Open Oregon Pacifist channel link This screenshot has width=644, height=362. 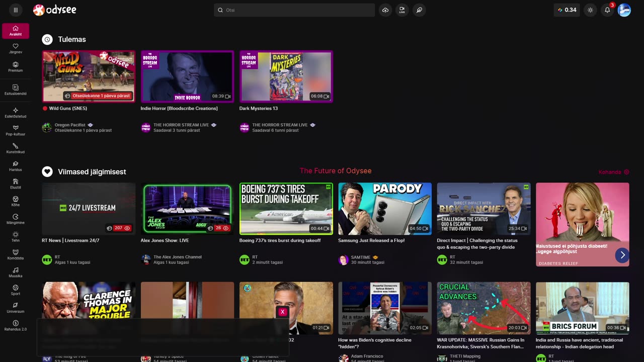point(70,125)
